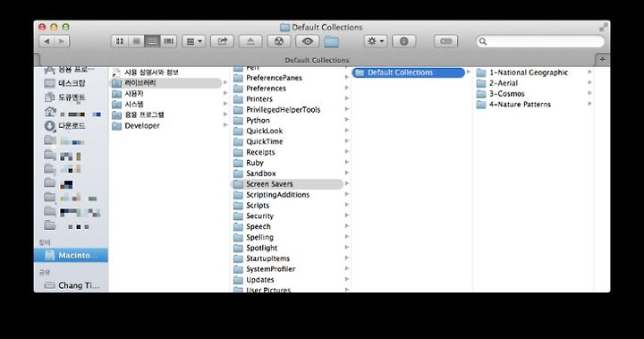Expand Scripts with its arrow
The image size is (644, 339).
347,205
